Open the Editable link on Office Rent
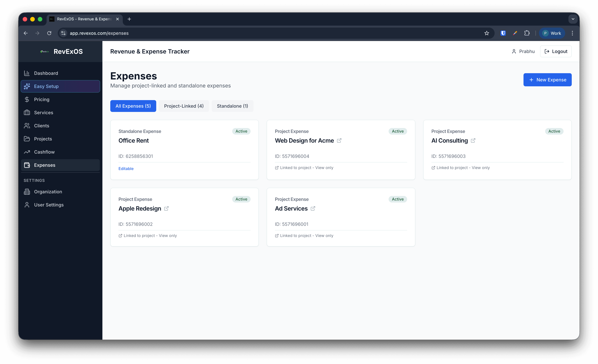Screen dimensions: 598x364 (126, 168)
